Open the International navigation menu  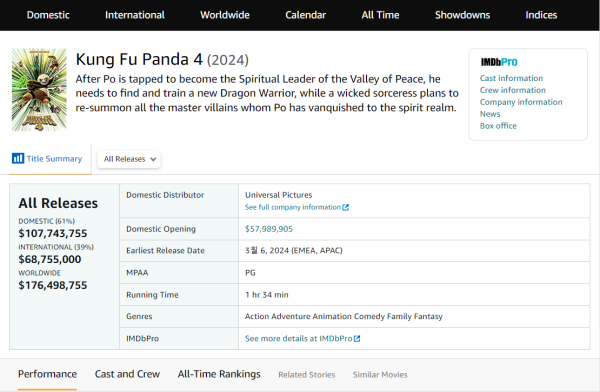pyautogui.click(x=135, y=15)
